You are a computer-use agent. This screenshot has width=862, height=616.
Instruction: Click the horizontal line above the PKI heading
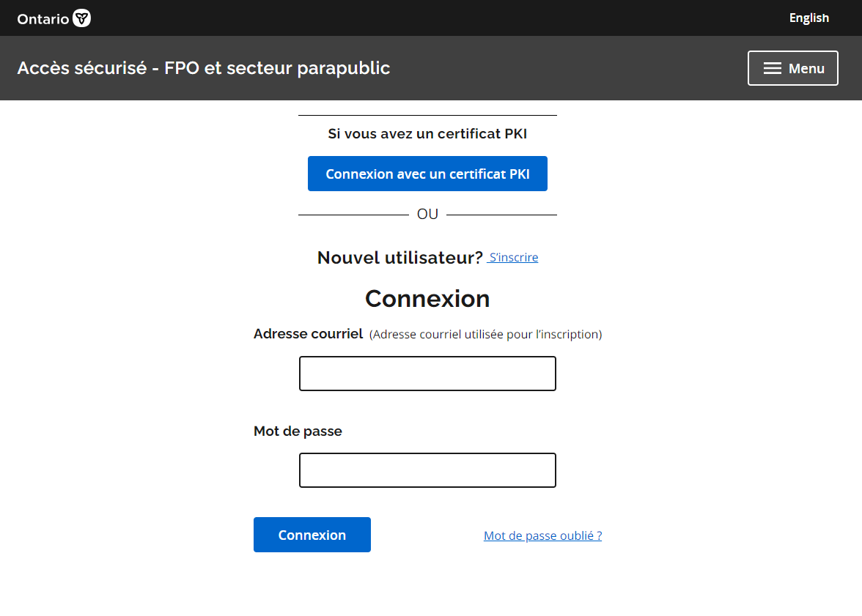point(427,116)
